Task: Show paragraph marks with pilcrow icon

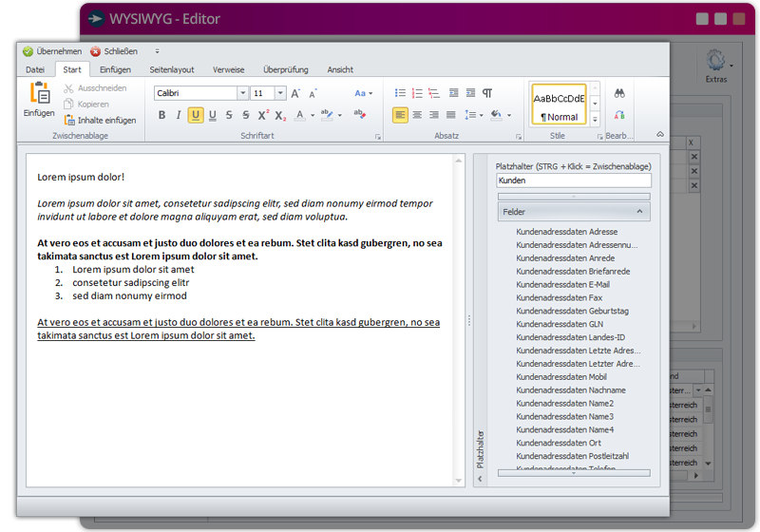Action: point(487,93)
